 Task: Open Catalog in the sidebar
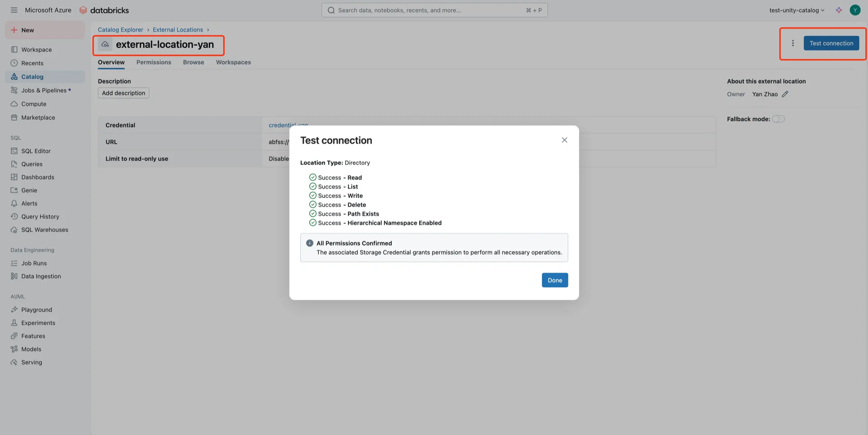45,77
